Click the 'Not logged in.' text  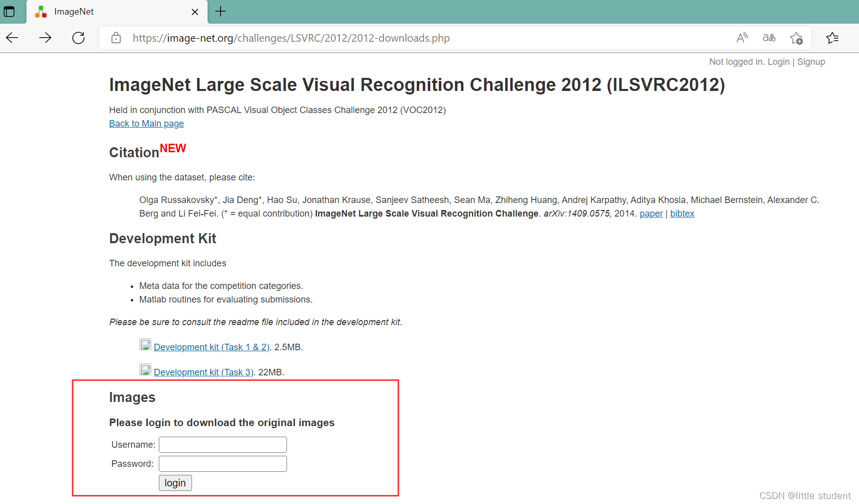[737, 62]
